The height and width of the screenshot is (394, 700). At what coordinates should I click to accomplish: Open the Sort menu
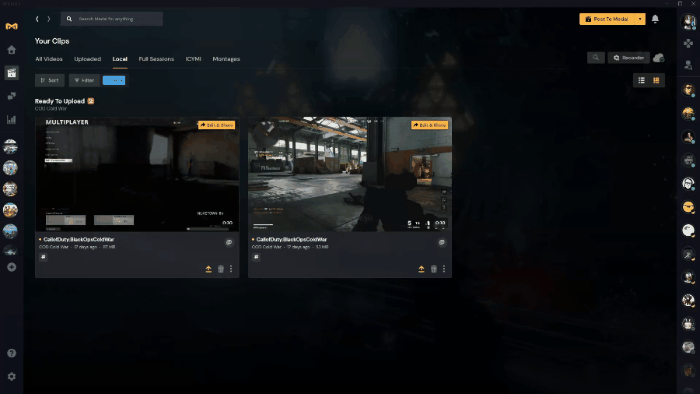[50, 80]
